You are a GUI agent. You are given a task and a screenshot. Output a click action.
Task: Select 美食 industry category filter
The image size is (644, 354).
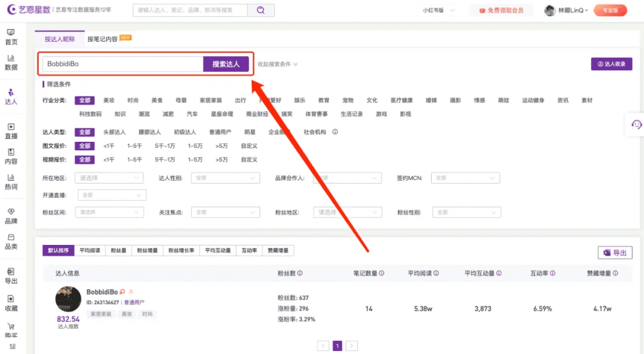(x=157, y=100)
